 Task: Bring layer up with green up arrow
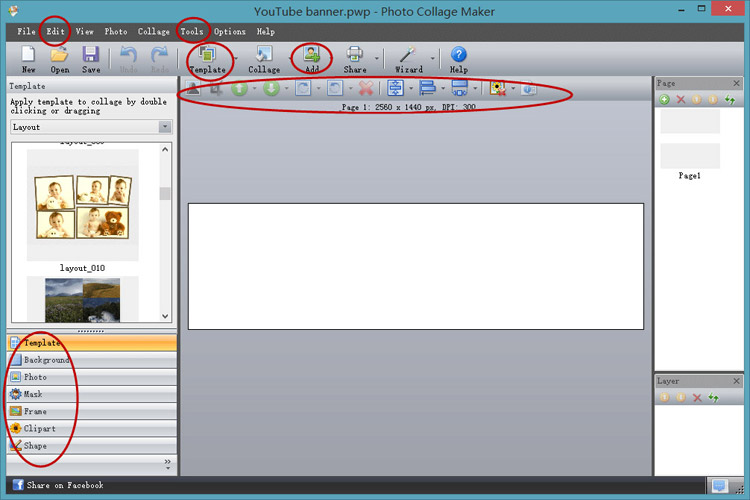240,88
